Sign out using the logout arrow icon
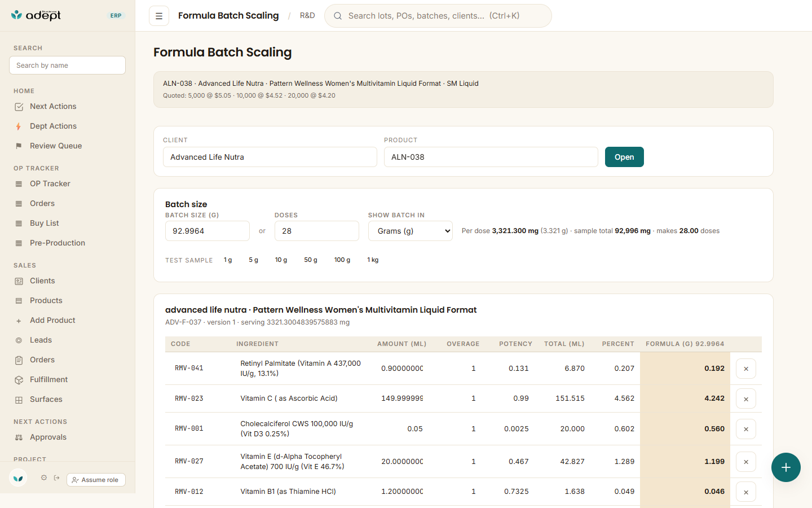Image resolution: width=812 pixels, height=508 pixels. 57,478
